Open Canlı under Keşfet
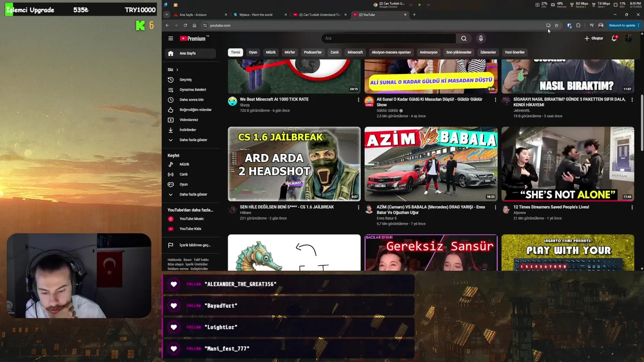Screen dimensions: 644x362 tap(191, 174)
